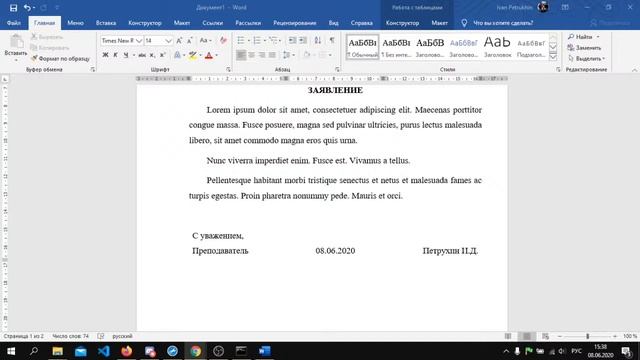Screen dimensions: 640x360
Task: Switch to the References (Ссылки) tab
Action: (213, 23)
